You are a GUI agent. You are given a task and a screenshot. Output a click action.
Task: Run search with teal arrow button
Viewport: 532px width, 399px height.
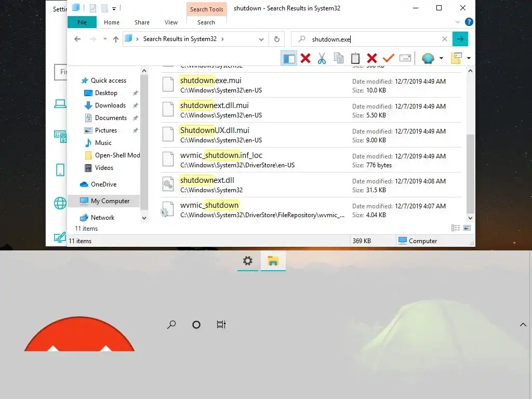(x=460, y=39)
